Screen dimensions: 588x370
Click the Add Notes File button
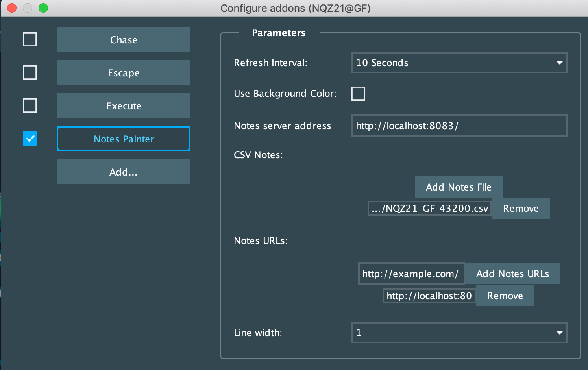point(458,187)
